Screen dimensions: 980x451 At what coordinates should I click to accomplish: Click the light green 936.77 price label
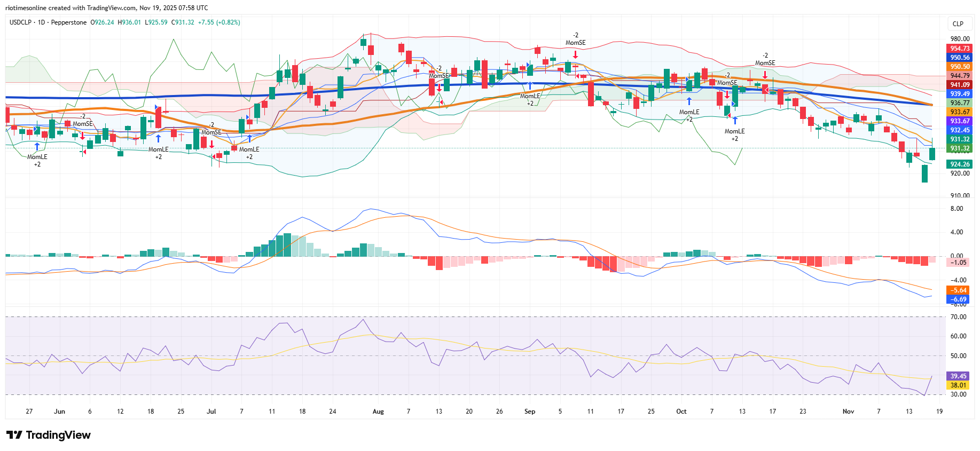click(x=960, y=103)
